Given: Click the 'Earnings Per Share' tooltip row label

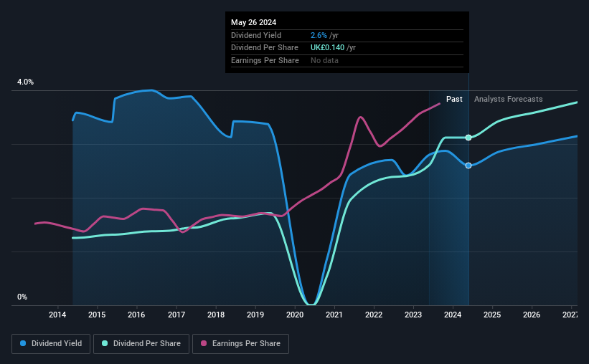Looking at the screenshot, I should (265, 60).
